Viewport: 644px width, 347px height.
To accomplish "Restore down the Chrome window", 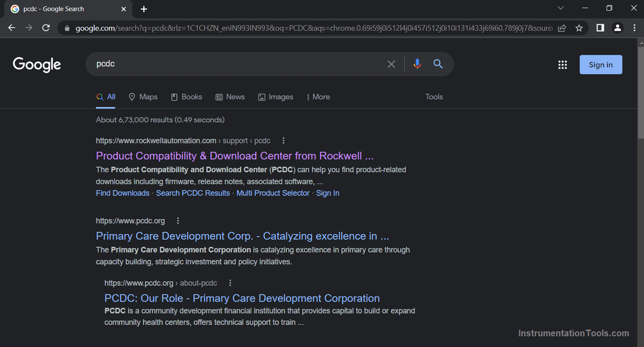I will pos(609,8).
